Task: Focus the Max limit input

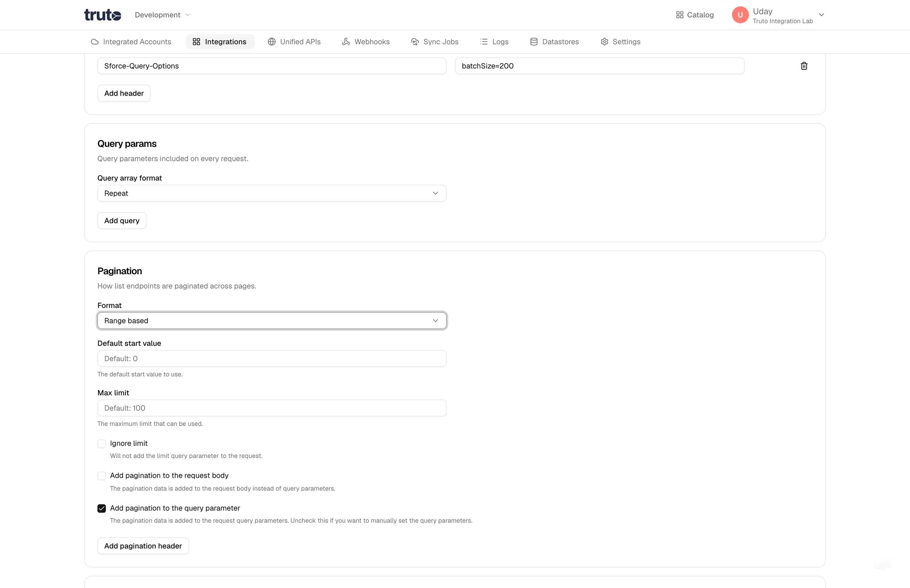Action: click(272, 408)
